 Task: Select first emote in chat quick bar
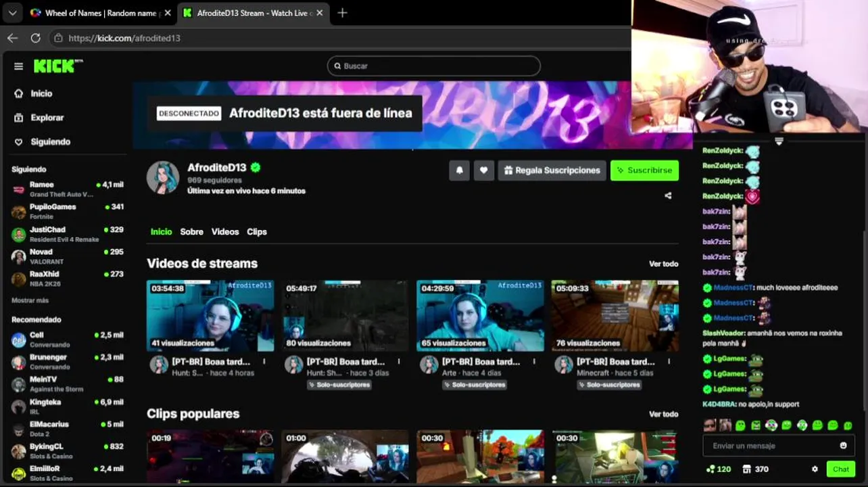(709, 425)
